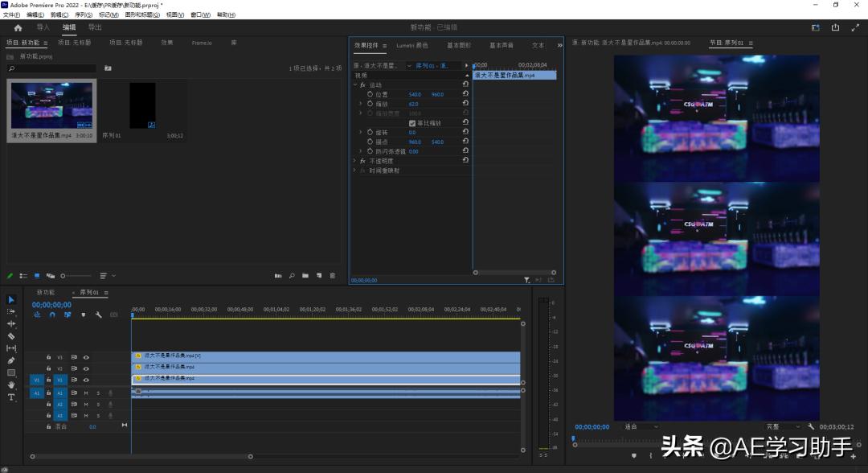Select the Type tool

coord(10,397)
